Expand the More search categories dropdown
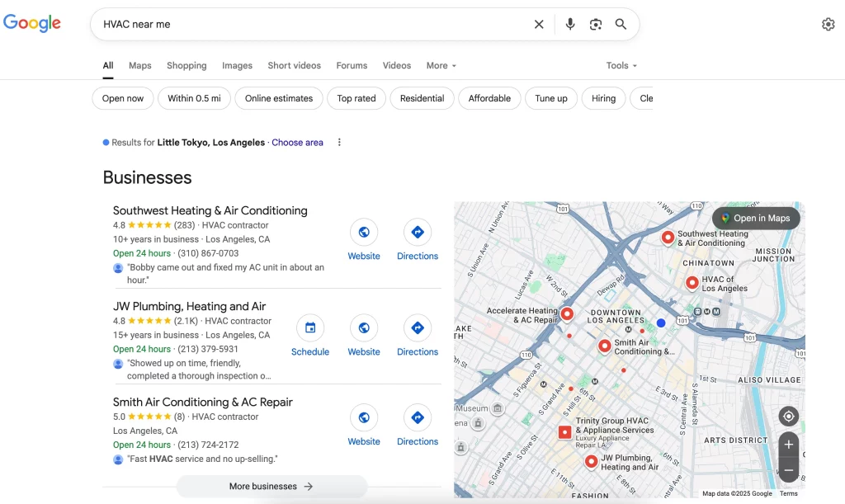This screenshot has width=845, height=504. tap(441, 66)
